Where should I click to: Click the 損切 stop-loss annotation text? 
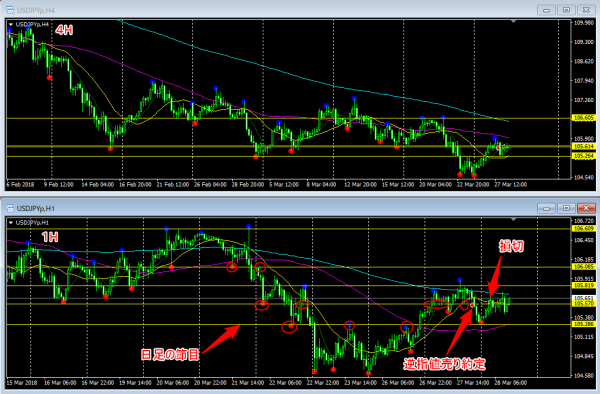pos(511,246)
